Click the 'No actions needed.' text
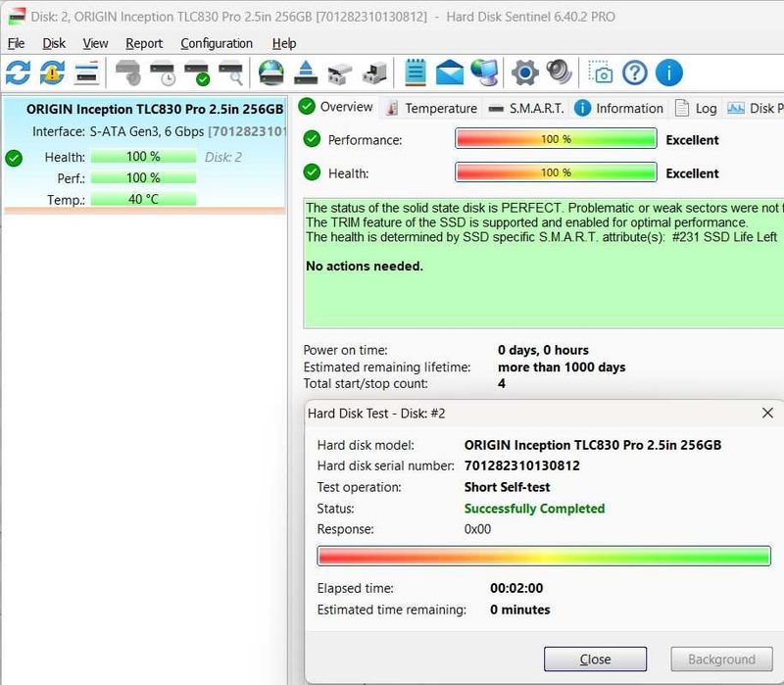 tap(365, 266)
